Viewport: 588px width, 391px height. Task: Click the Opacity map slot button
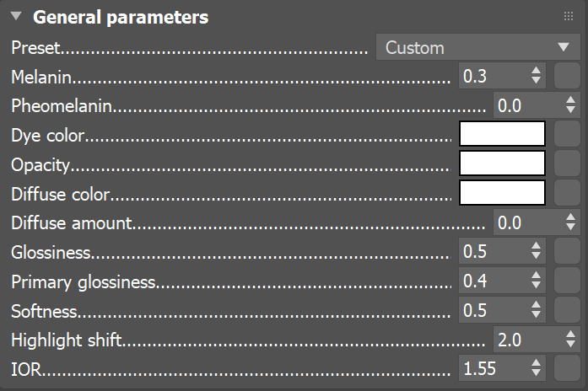click(568, 163)
